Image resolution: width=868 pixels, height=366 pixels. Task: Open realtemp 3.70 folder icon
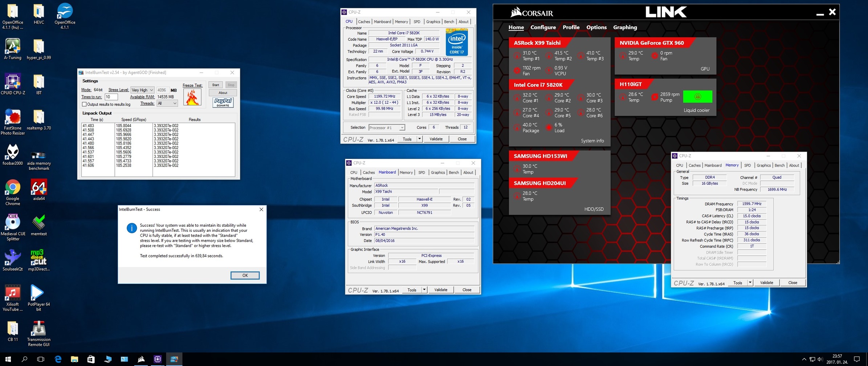39,120
